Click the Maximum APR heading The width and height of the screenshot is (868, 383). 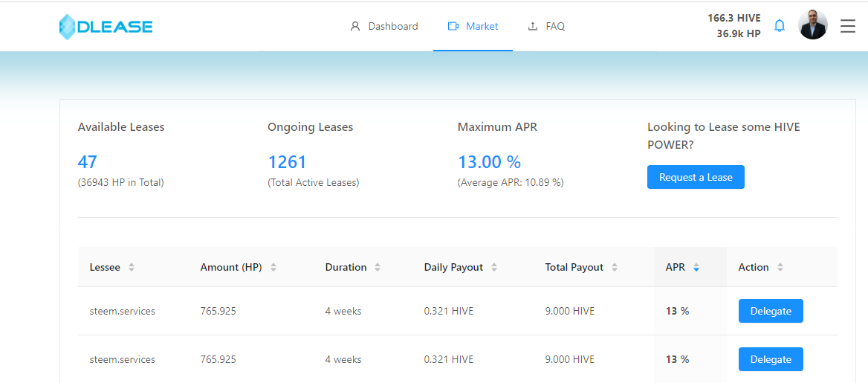pyautogui.click(x=498, y=127)
